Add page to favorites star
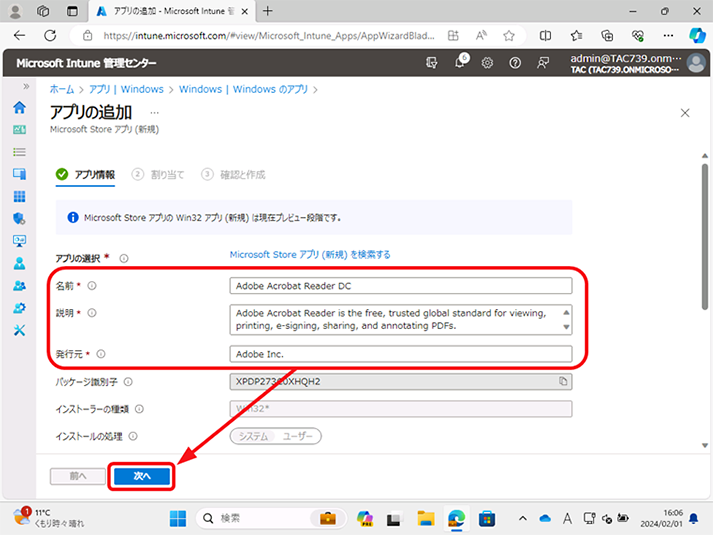The width and height of the screenshot is (713, 535). pyautogui.click(x=509, y=35)
